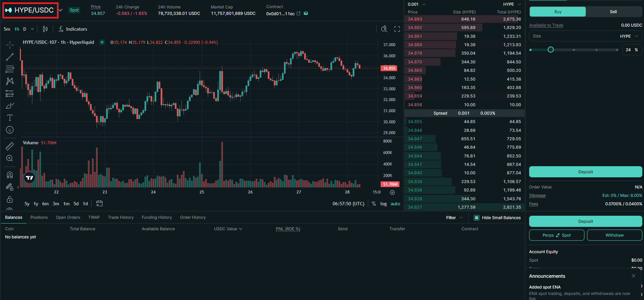Select the D timeframe
The image size is (644, 300).
[x=25, y=29]
